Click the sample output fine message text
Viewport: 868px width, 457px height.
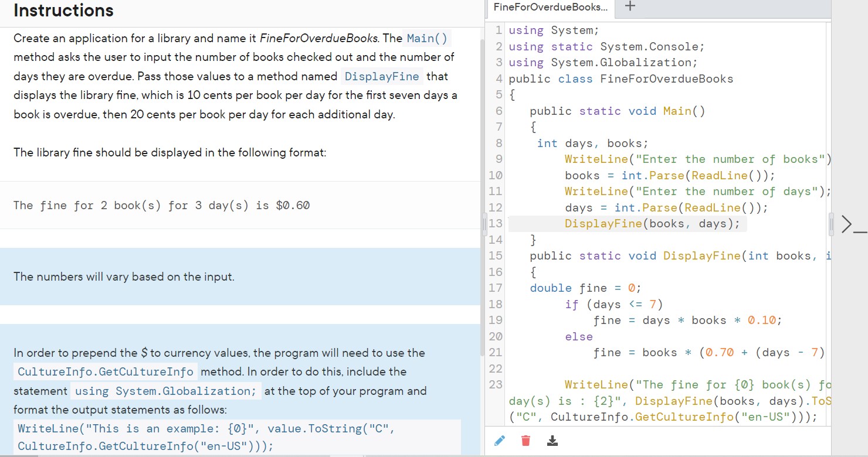[x=162, y=205]
